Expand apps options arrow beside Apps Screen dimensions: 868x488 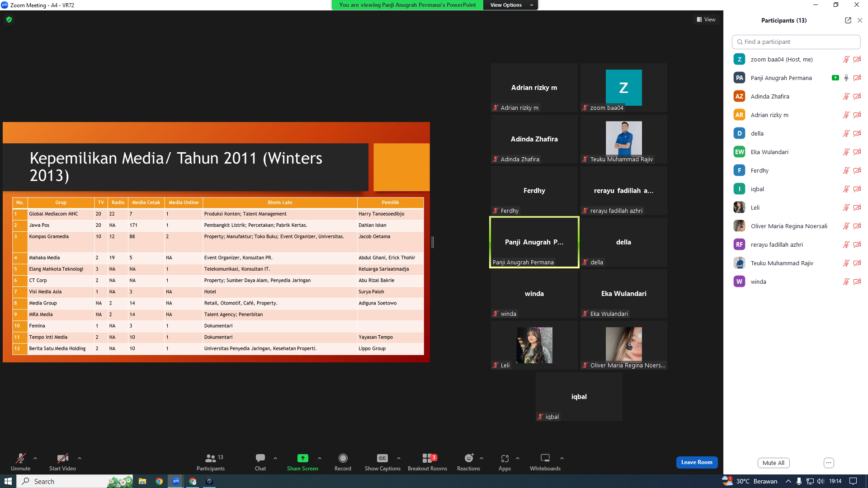point(518,458)
